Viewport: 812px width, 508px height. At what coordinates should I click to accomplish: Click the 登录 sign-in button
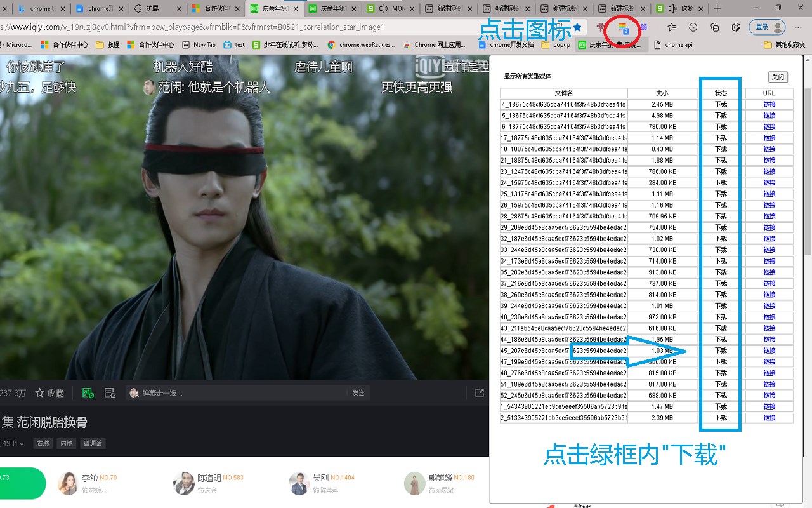click(x=768, y=27)
